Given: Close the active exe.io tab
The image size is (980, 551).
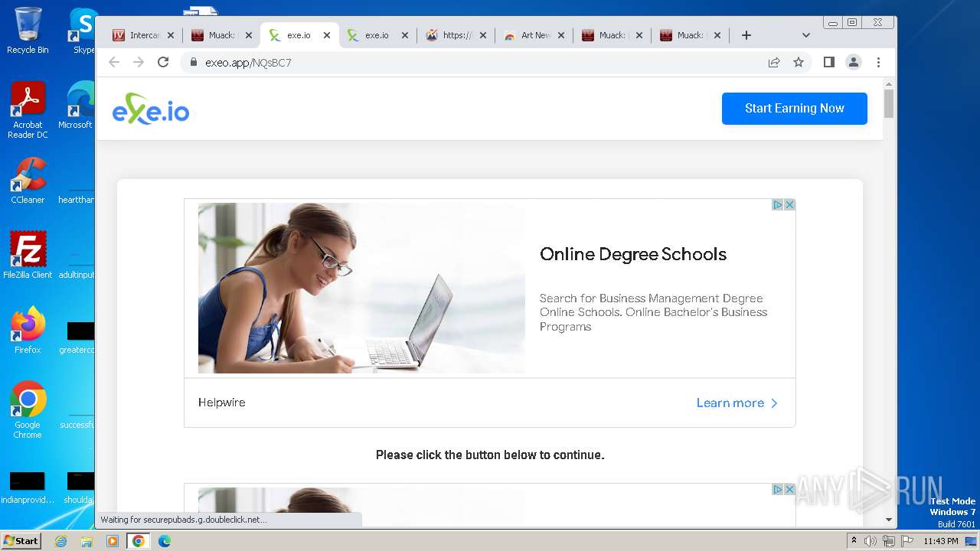Looking at the screenshot, I should 327,35.
